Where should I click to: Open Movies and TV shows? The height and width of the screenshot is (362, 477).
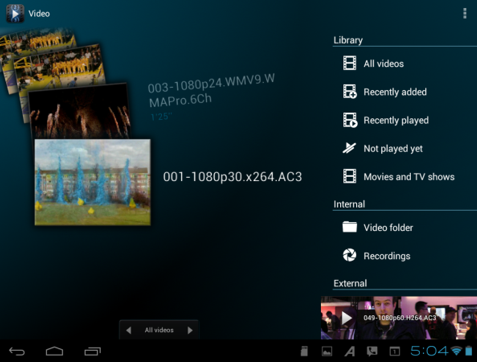pos(405,176)
